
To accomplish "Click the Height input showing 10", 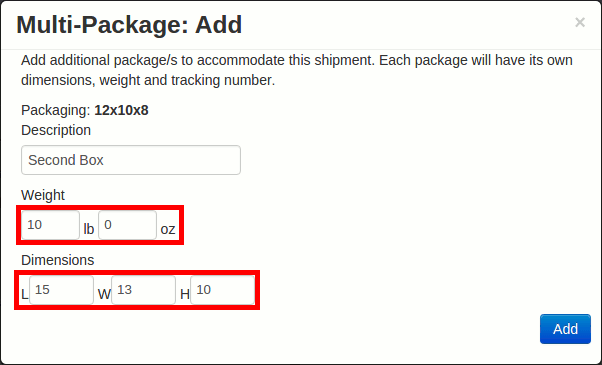I will (x=223, y=290).
